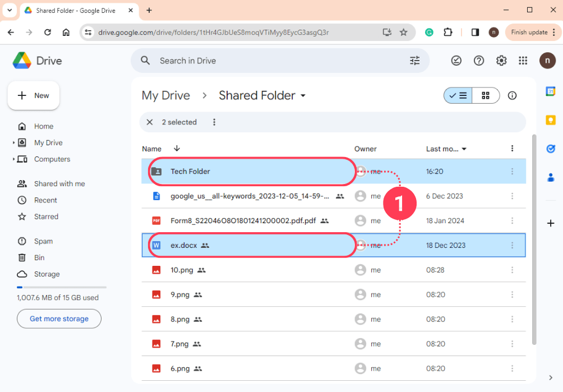Switch to grid view layout

pos(486,95)
